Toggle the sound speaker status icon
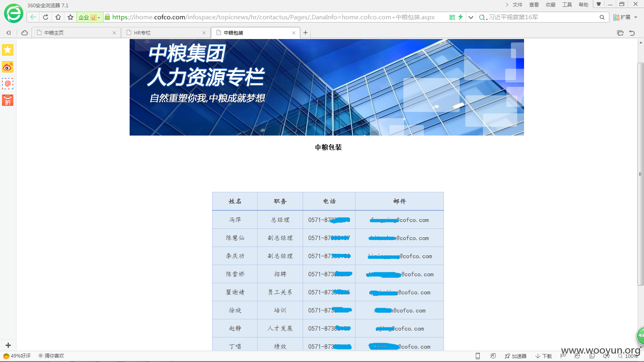Image resolution: width=644 pixels, height=362 pixels. tap(606, 356)
